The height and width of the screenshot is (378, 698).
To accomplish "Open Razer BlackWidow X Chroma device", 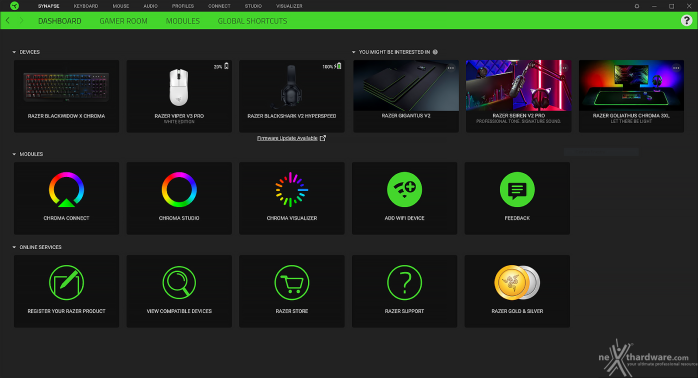I will 66,96.
